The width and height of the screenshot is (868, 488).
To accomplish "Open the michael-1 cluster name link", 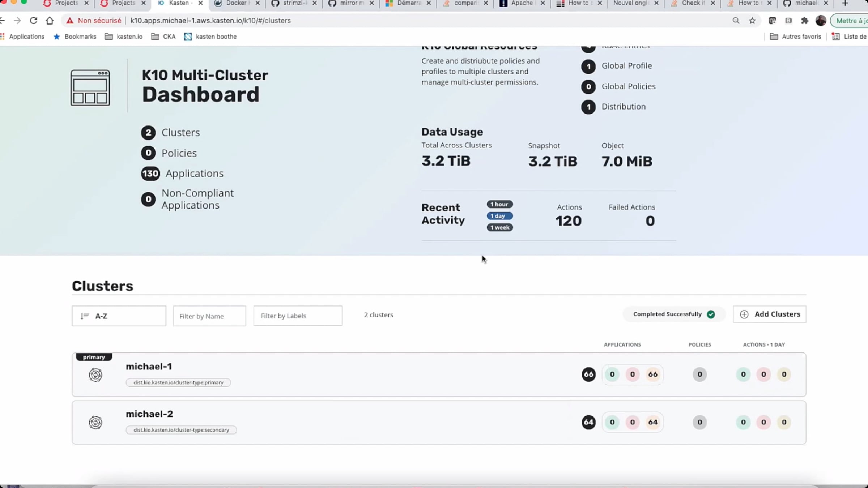I will pyautogui.click(x=149, y=367).
